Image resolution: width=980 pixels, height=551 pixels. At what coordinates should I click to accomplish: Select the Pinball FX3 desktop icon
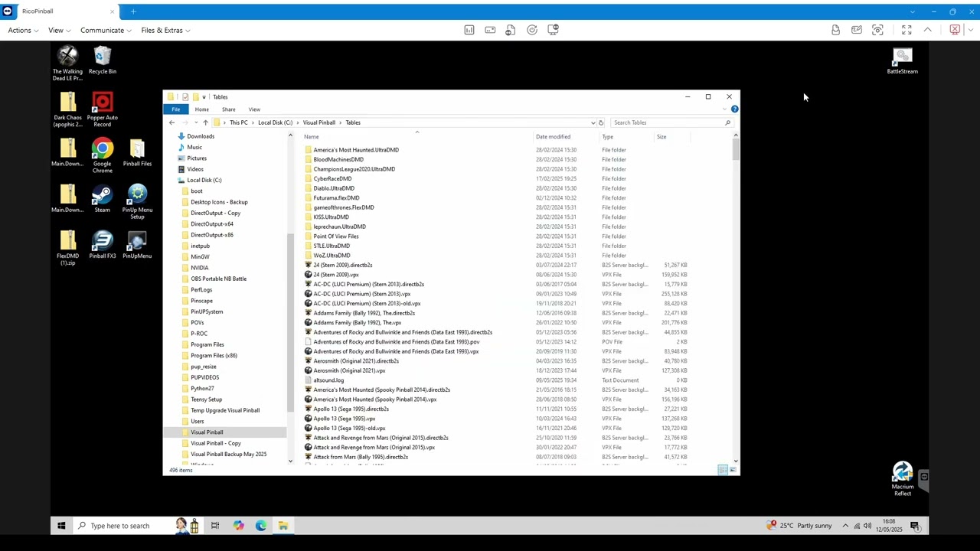tap(102, 245)
